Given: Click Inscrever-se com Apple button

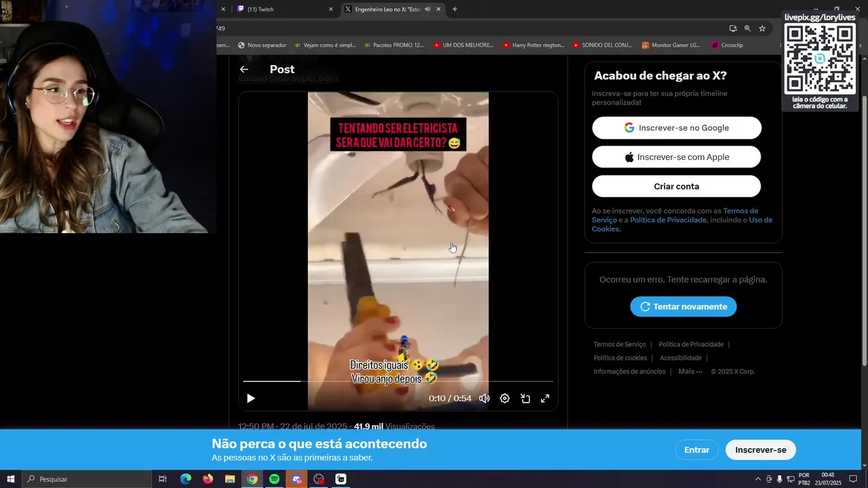Looking at the screenshot, I should [677, 157].
